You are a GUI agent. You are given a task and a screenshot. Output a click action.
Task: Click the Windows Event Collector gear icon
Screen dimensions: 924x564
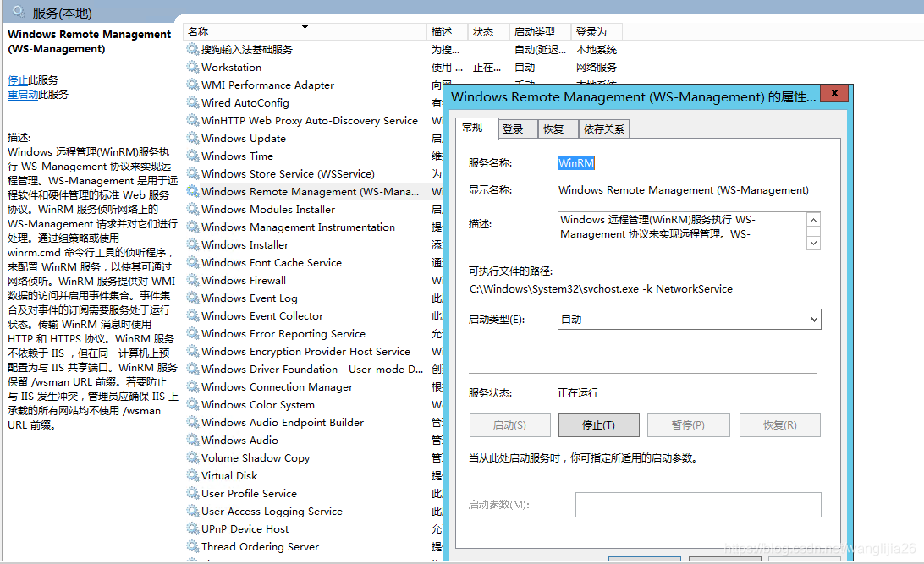click(x=193, y=315)
